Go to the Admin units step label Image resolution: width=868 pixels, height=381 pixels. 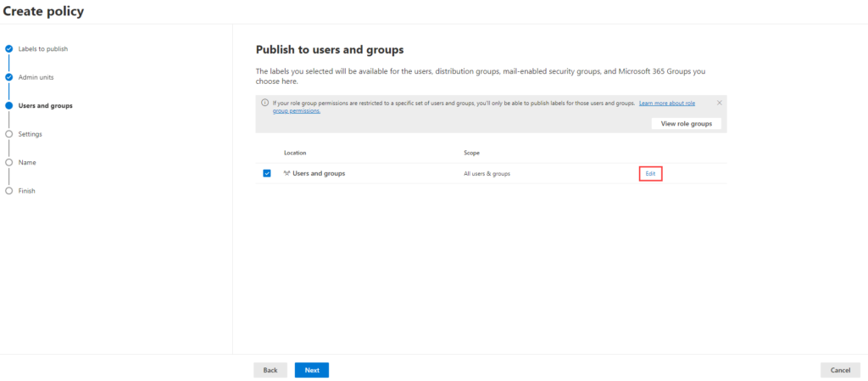36,77
